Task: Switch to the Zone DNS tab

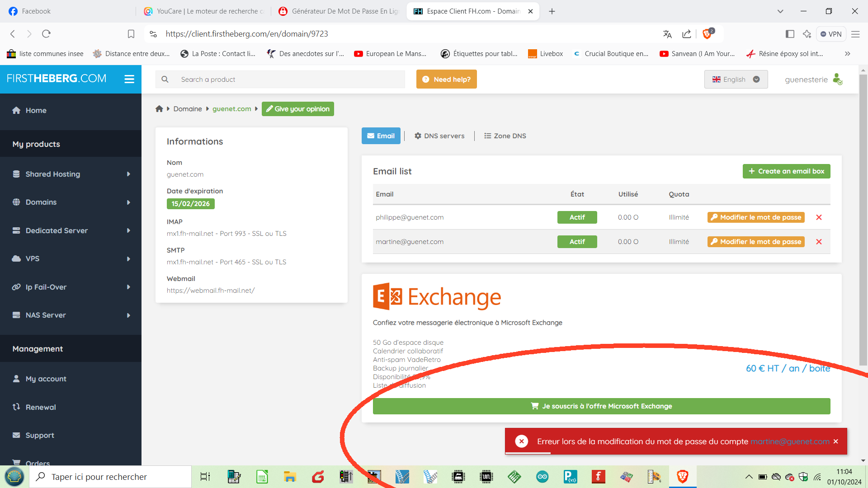Action: pyautogui.click(x=505, y=136)
